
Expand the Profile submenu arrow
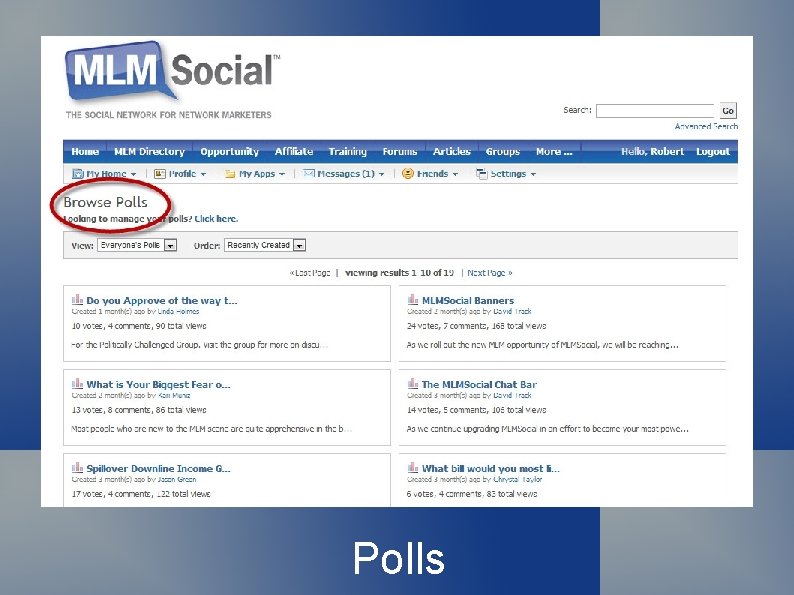(204, 174)
